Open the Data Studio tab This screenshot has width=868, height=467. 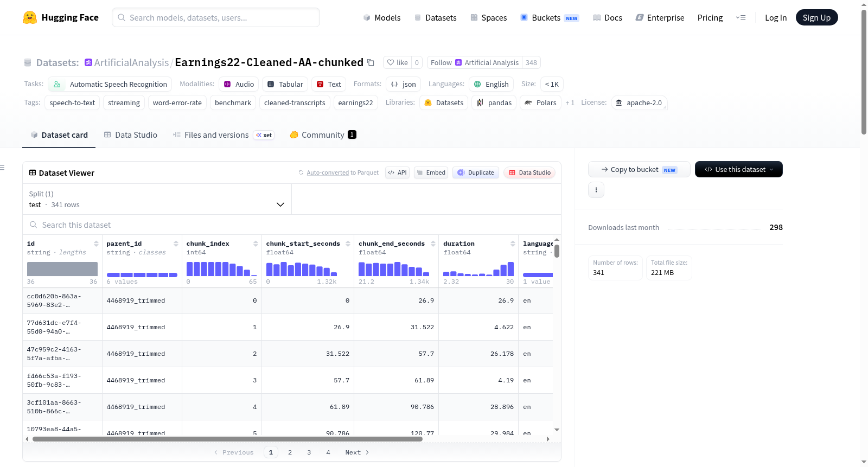click(131, 135)
